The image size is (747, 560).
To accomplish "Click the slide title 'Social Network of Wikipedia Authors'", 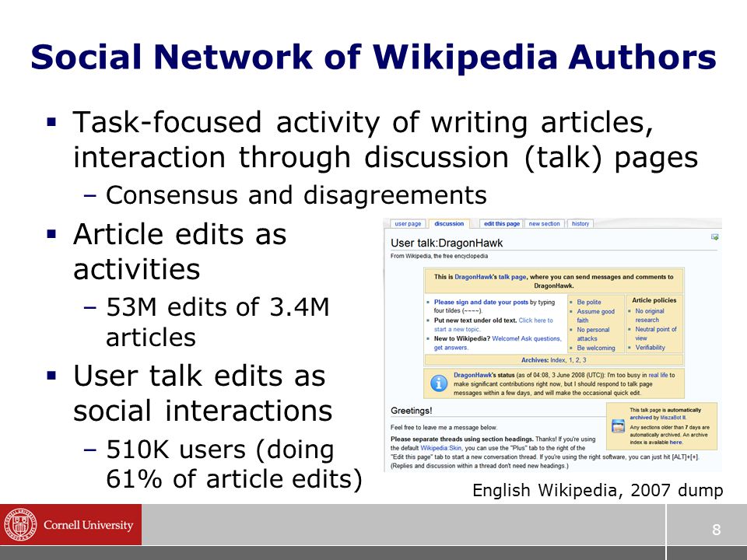I will pos(373,57).
